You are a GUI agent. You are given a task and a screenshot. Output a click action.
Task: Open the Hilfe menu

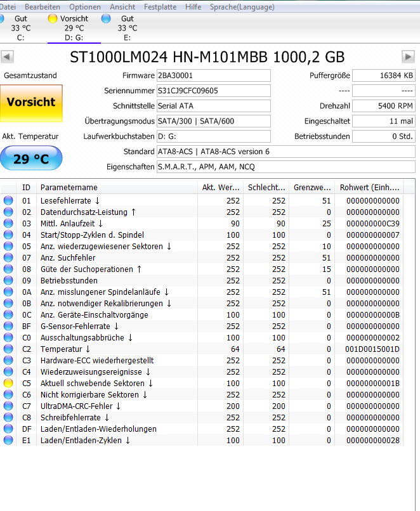click(193, 7)
